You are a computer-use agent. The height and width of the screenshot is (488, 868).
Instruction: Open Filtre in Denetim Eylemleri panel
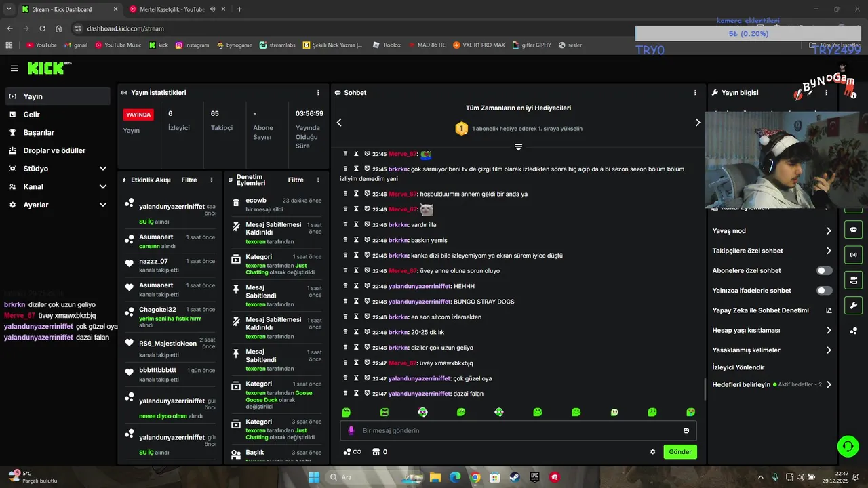pyautogui.click(x=296, y=180)
